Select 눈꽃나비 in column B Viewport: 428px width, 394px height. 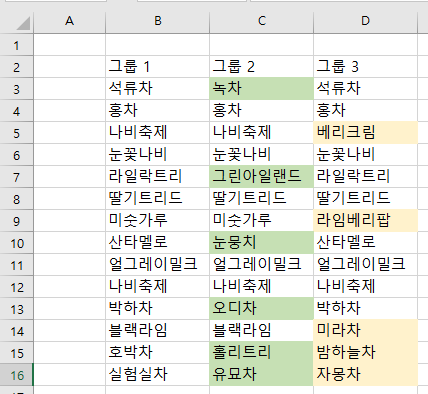point(158,155)
